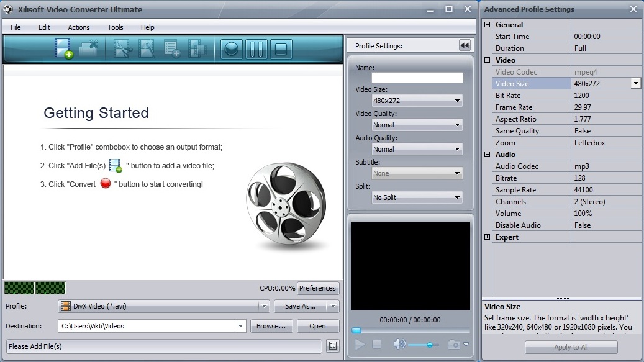
Task: Click the DivX Video profile film icon
Action: (65, 306)
